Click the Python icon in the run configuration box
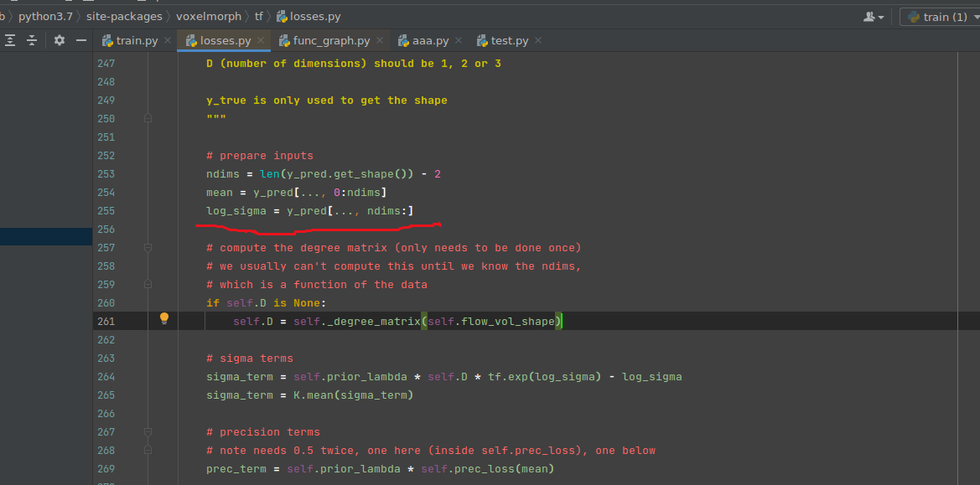The image size is (980, 485). [x=912, y=16]
